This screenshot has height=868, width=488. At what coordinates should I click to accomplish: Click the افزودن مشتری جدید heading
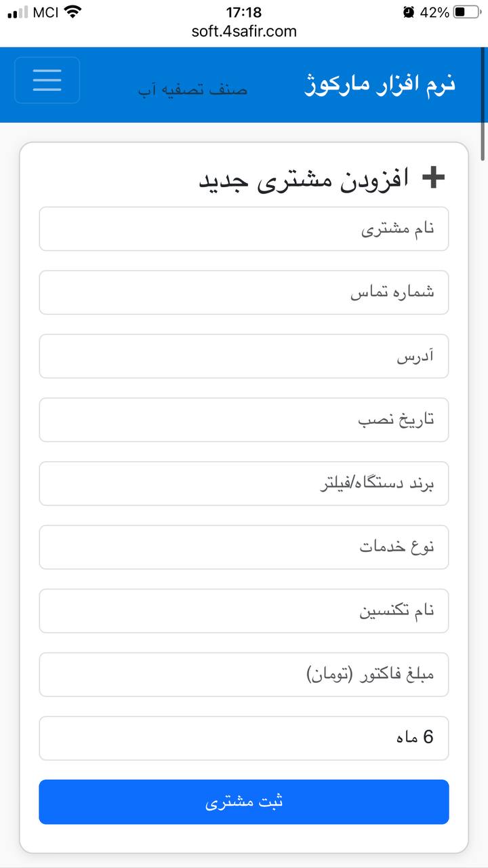[304, 180]
